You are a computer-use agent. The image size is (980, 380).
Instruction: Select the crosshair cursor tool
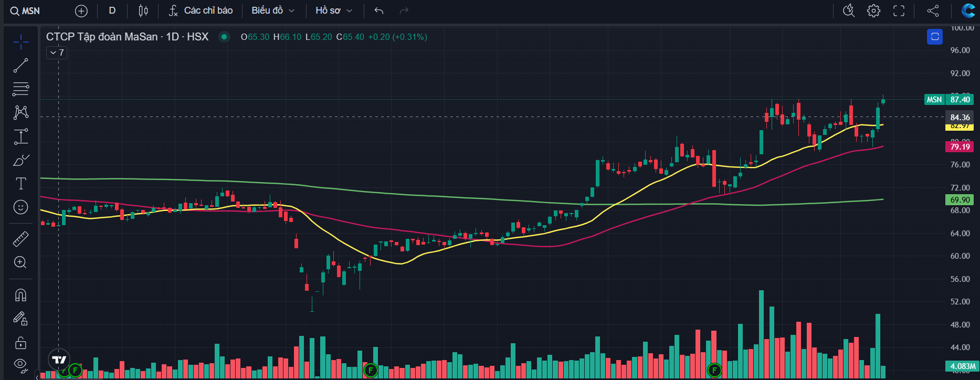coord(21,42)
